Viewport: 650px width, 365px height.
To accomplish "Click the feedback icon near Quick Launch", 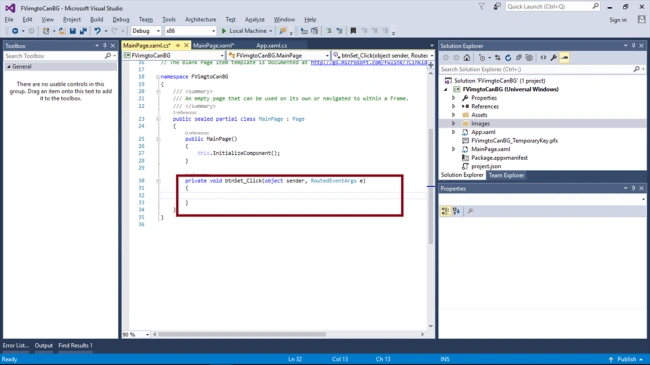I will pyautogui.click(x=497, y=6).
